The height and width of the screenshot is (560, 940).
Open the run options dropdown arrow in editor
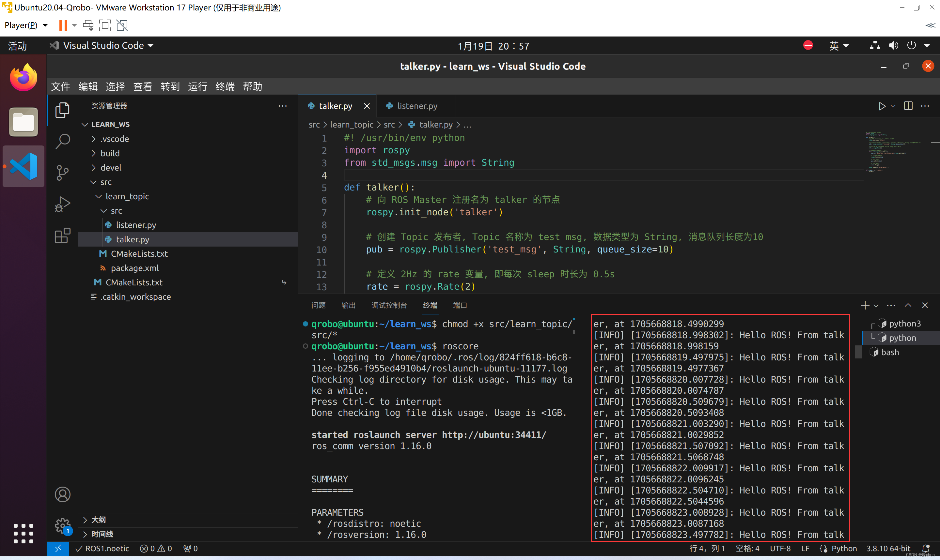[893, 106]
